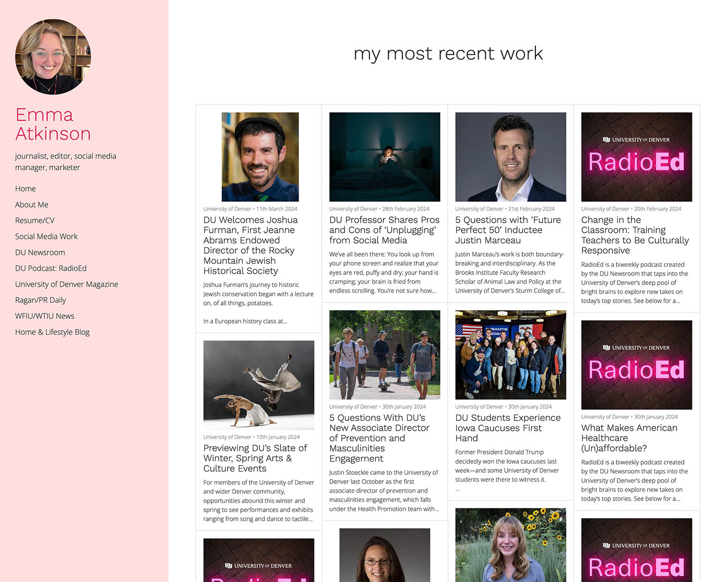This screenshot has height=582, width=728.
Task: Visit the DU Newsroom link
Action: coord(40,252)
